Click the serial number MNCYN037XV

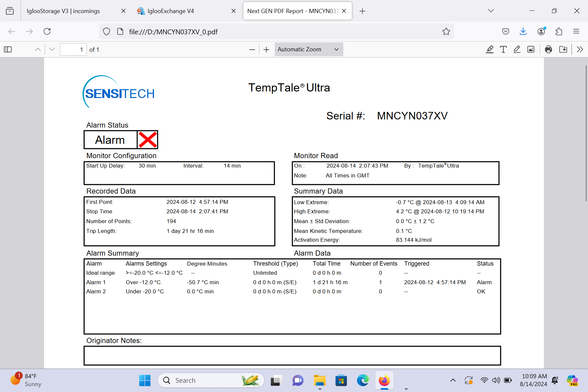[412, 116]
